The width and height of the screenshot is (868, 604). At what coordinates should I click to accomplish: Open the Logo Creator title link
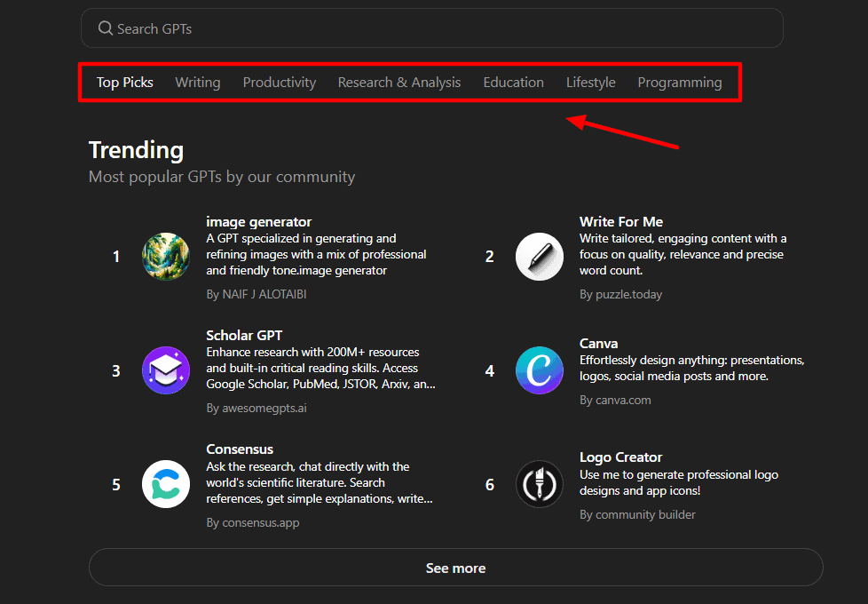coord(621,457)
